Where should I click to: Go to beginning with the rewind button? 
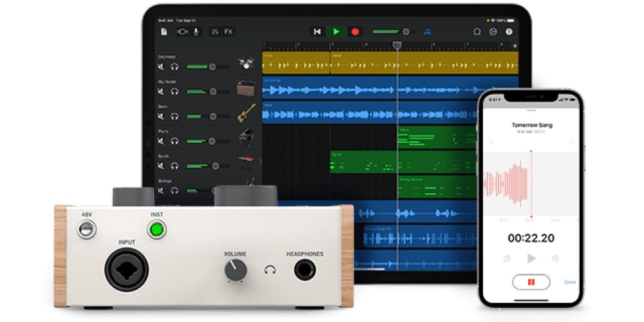click(x=317, y=32)
